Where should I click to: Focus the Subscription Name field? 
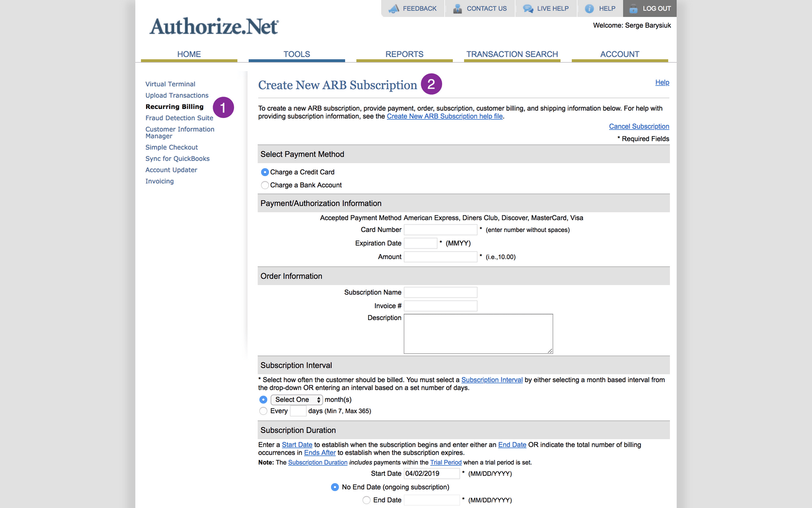440,292
